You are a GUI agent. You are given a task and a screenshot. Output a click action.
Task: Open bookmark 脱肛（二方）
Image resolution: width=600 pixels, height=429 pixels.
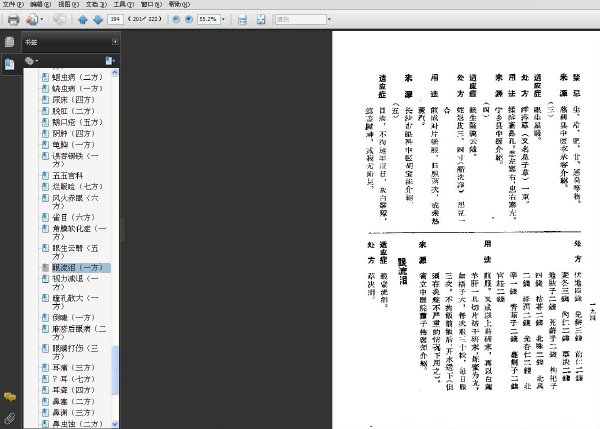(x=73, y=111)
